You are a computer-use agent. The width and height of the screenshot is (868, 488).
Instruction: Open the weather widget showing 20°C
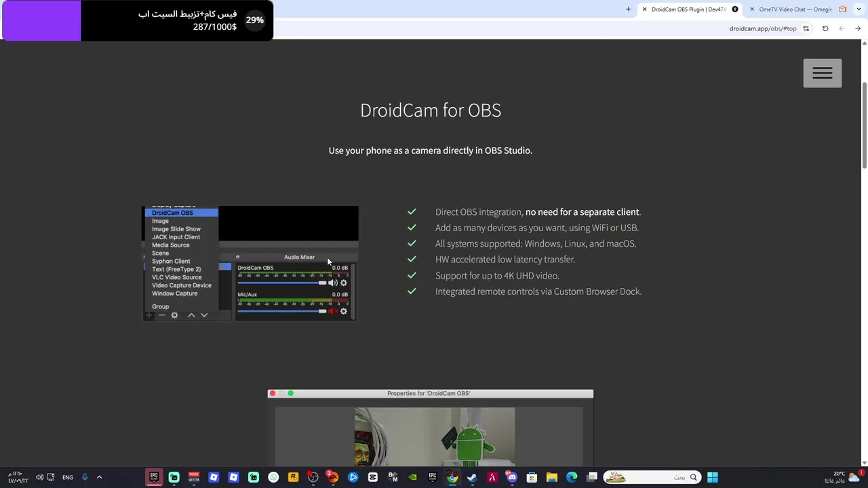pos(844,477)
